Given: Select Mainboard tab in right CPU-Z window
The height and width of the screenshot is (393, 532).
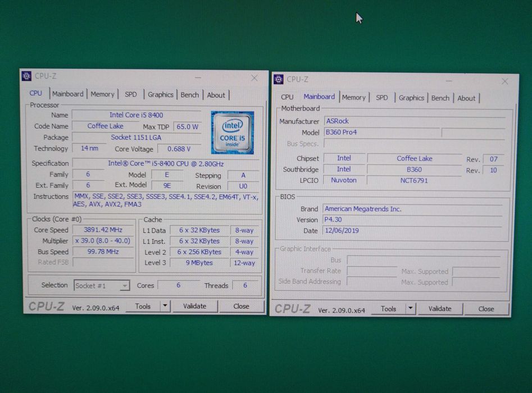Looking at the screenshot, I should click(x=319, y=97).
